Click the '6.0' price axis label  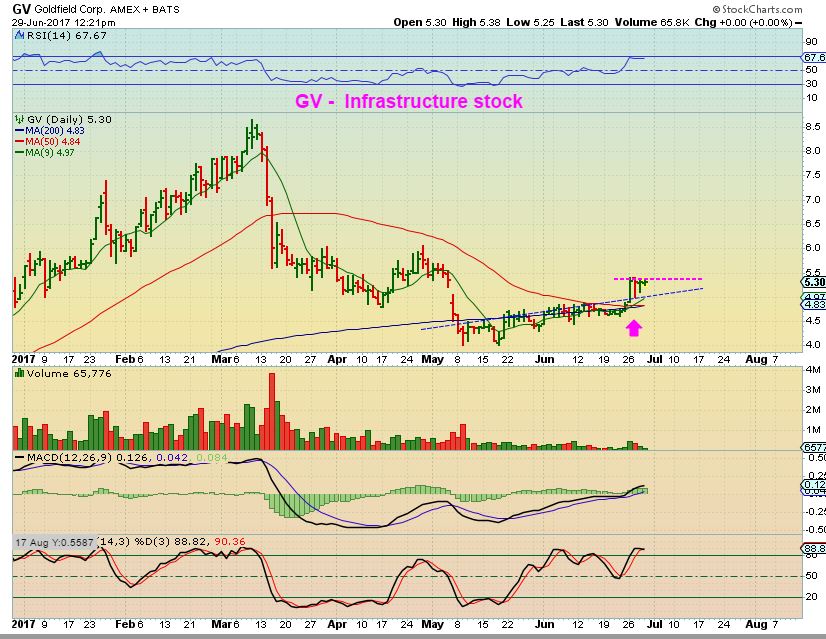813,248
